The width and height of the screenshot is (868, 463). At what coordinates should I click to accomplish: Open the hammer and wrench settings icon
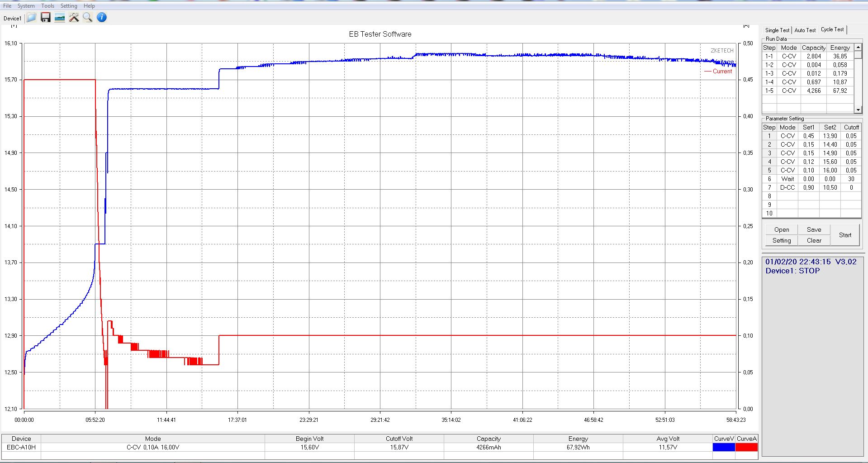(x=74, y=18)
